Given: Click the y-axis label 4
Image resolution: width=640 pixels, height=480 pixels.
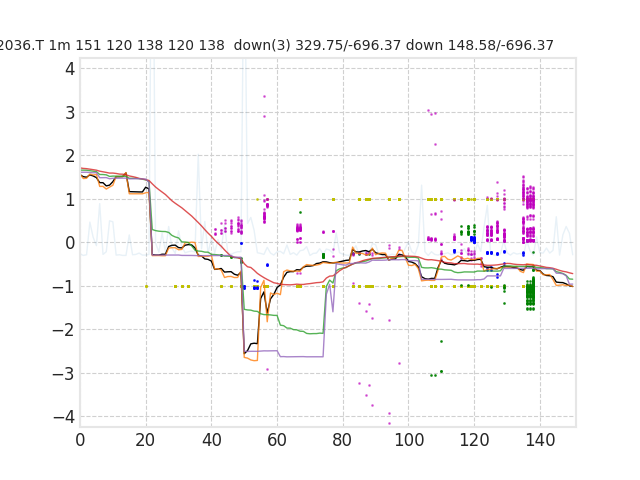Looking at the screenshot, I should [70, 69].
